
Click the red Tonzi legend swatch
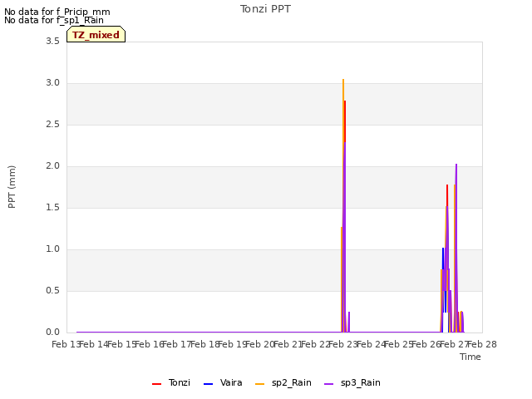click(x=156, y=384)
